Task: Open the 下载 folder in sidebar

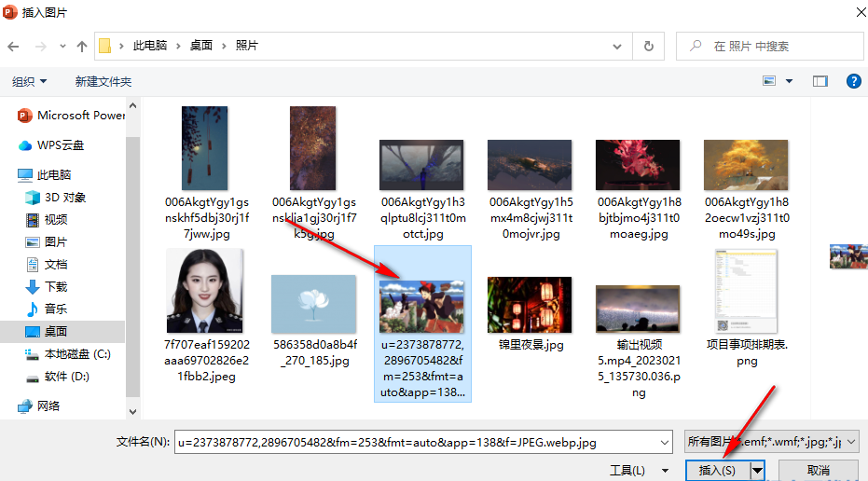Action: 56,286
